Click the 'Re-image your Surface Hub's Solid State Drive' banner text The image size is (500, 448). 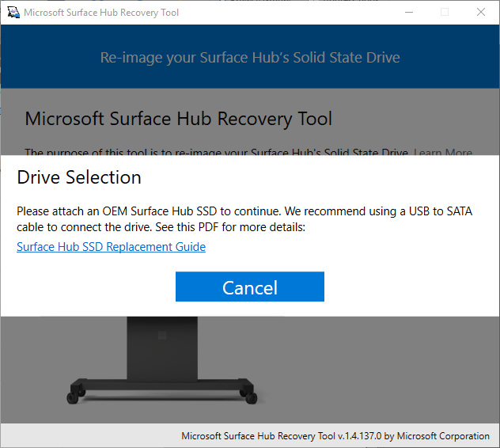click(x=250, y=58)
